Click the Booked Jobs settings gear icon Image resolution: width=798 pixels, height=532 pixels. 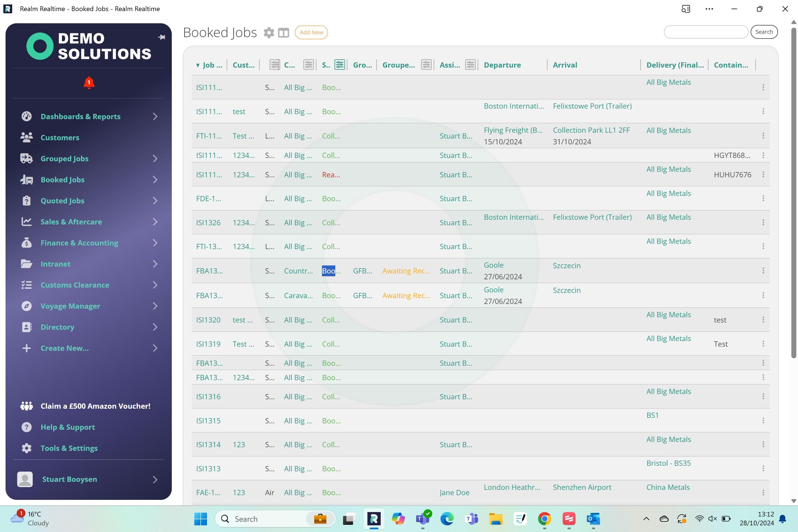[x=269, y=33]
